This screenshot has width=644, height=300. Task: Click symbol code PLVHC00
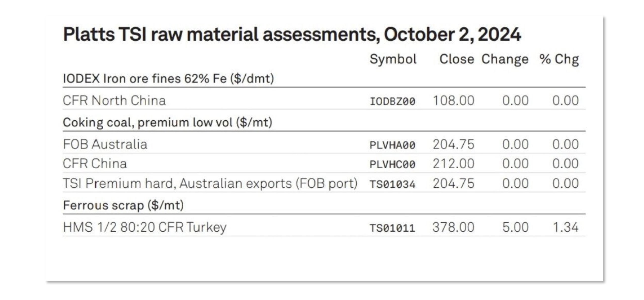392,165
